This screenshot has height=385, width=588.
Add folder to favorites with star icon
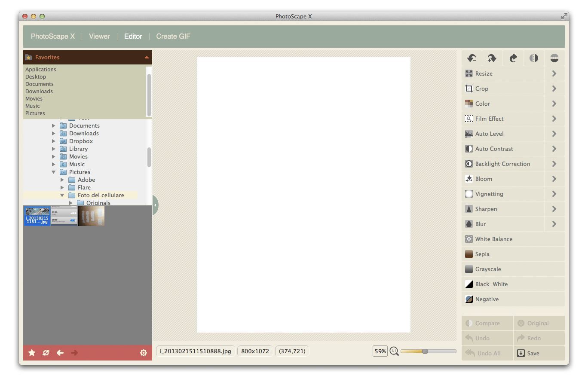click(32, 353)
